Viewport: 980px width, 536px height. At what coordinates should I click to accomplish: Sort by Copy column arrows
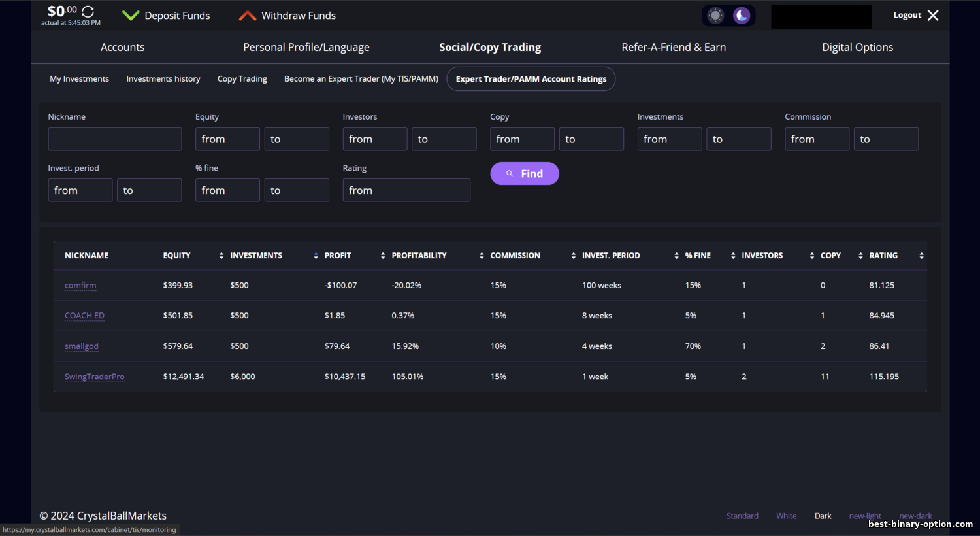pyautogui.click(x=860, y=256)
